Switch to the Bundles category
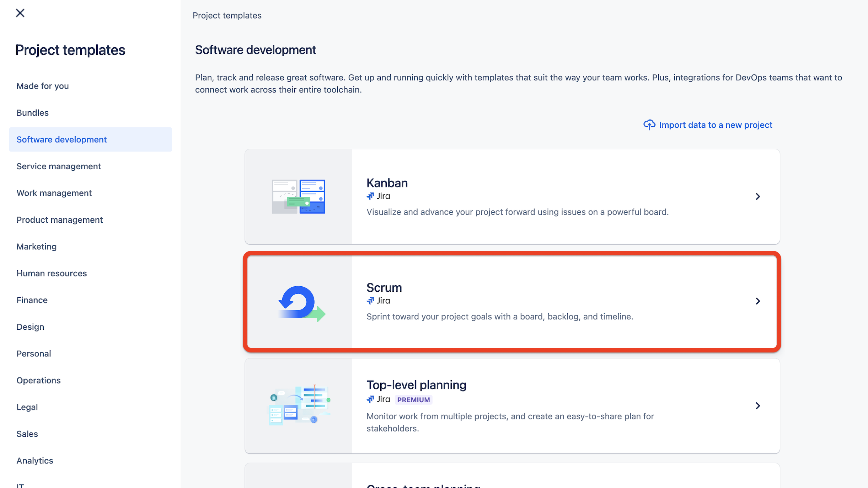868x488 pixels. coord(32,113)
